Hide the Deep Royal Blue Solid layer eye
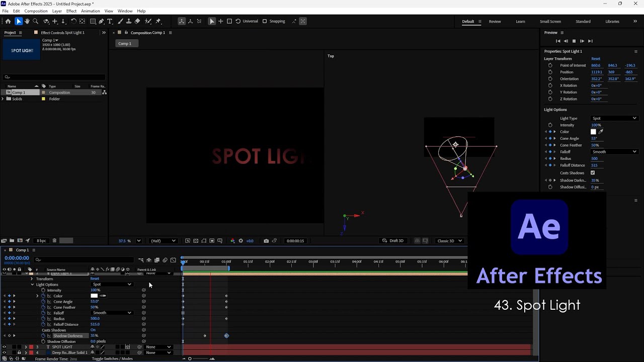The height and width of the screenshot is (362, 644). [x=4, y=352]
